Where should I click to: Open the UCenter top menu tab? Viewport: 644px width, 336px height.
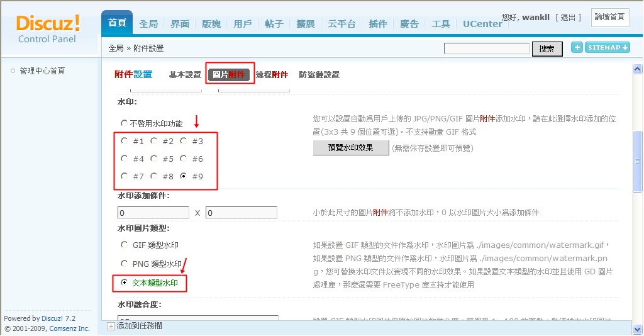pos(482,24)
